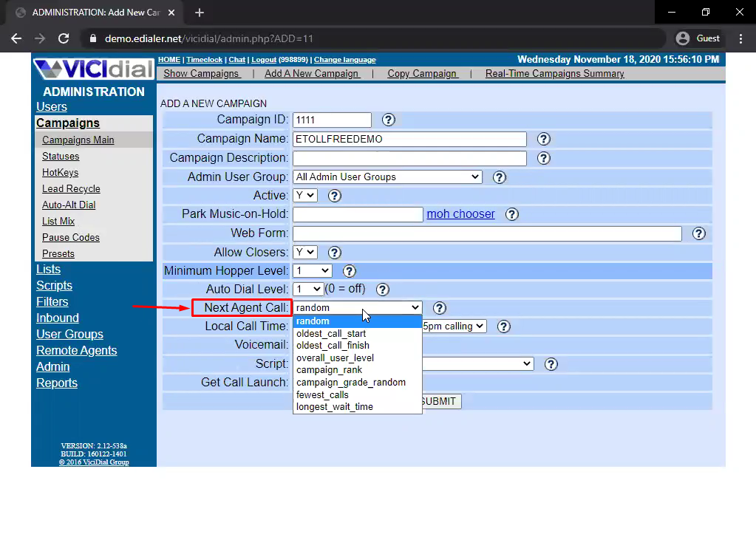The width and height of the screenshot is (756, 537).
Task: Select oldest_call_start option
Action: (357, 334)
